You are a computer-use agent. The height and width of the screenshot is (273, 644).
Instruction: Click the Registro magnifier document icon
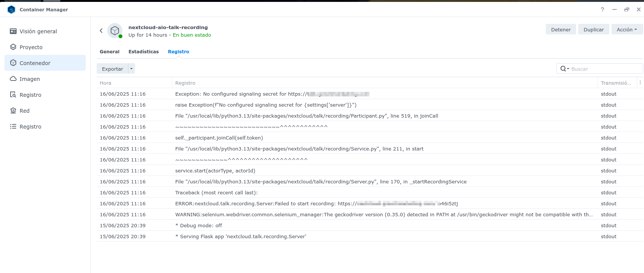tap(13, 95)
